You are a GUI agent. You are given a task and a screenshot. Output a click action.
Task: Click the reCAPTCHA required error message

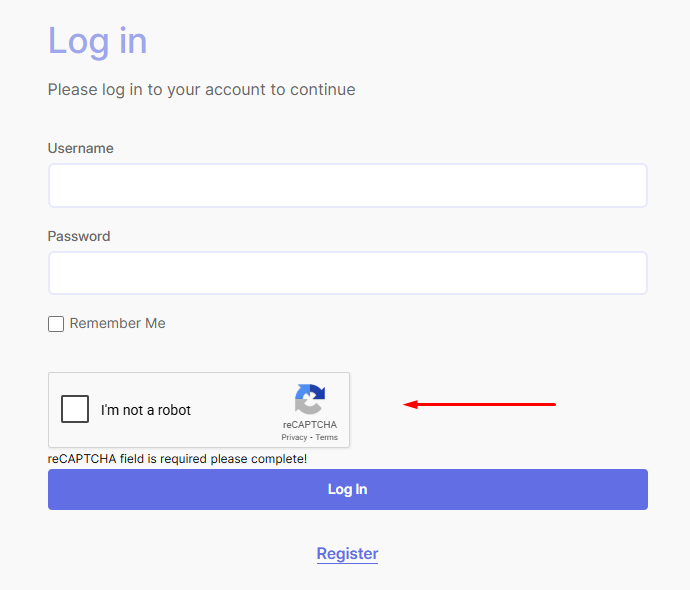(x=177, y=459)
